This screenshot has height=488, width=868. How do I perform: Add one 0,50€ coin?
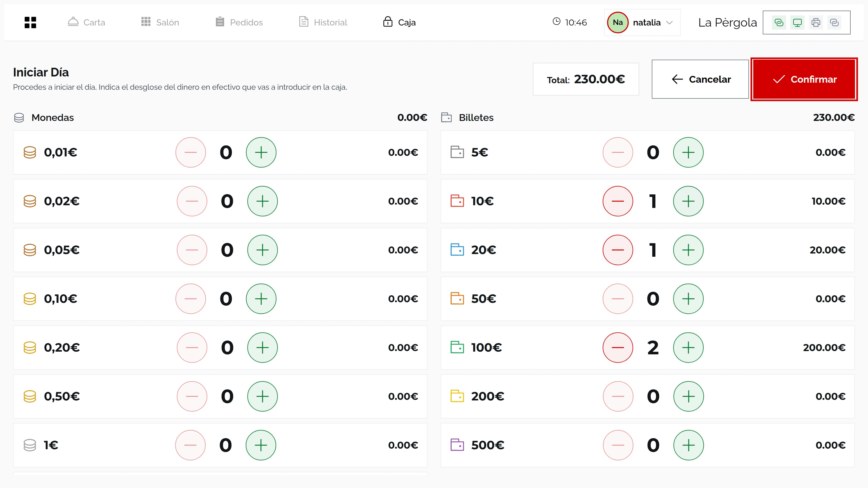pos(263,396)
